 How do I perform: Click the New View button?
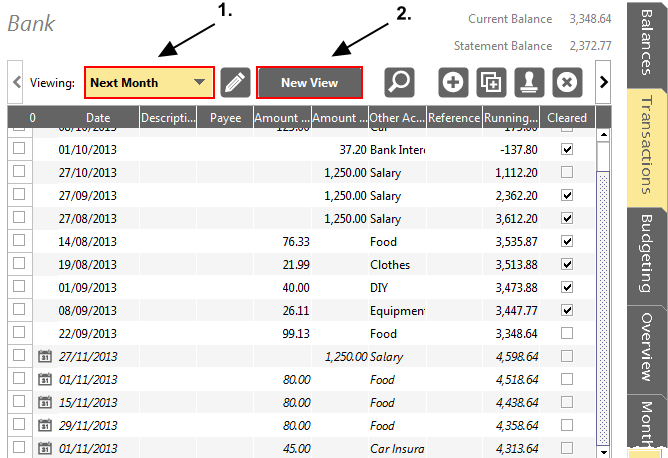[x=309, y=83]
